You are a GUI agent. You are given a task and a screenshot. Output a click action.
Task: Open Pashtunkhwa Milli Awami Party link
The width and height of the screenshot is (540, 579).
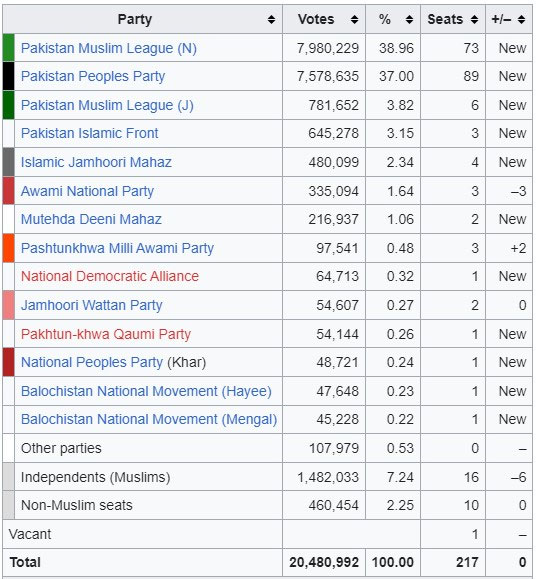pos(117,248)
